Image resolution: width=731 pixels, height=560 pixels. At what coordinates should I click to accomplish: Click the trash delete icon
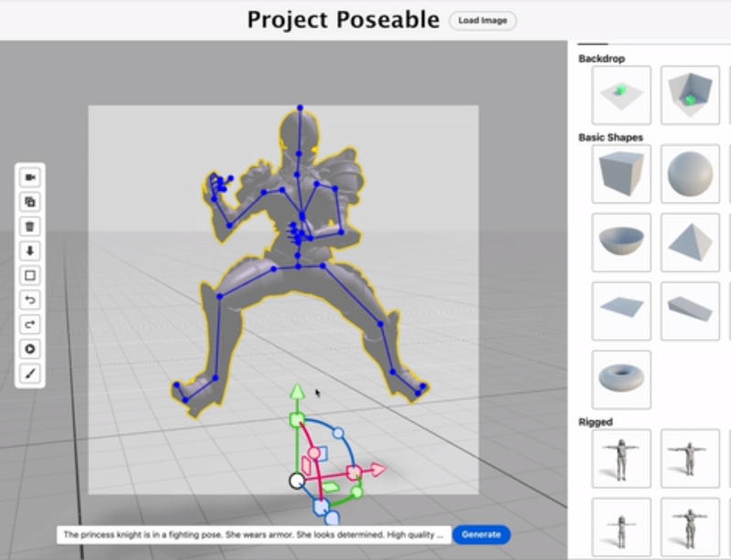click(x=30, y=227)
